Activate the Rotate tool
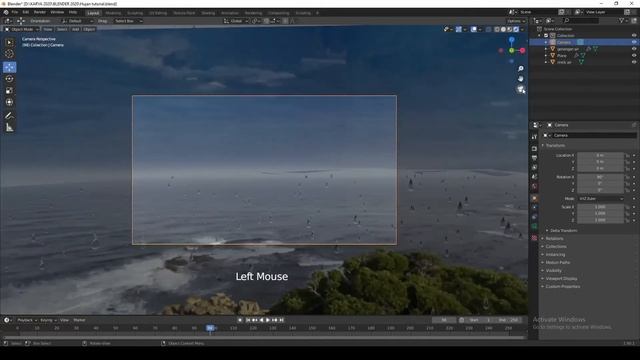Viewport: 640px width, 360px height. point(9,79)
